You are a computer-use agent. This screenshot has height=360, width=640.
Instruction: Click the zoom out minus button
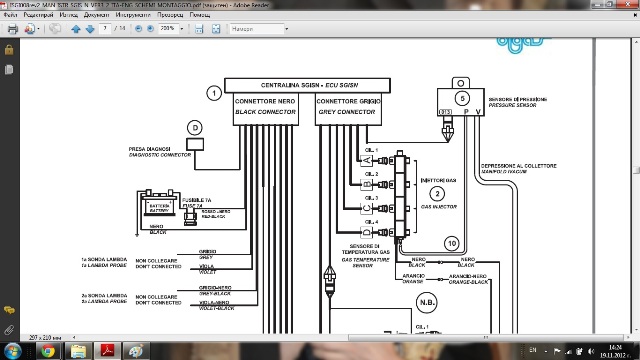[138, 29]
